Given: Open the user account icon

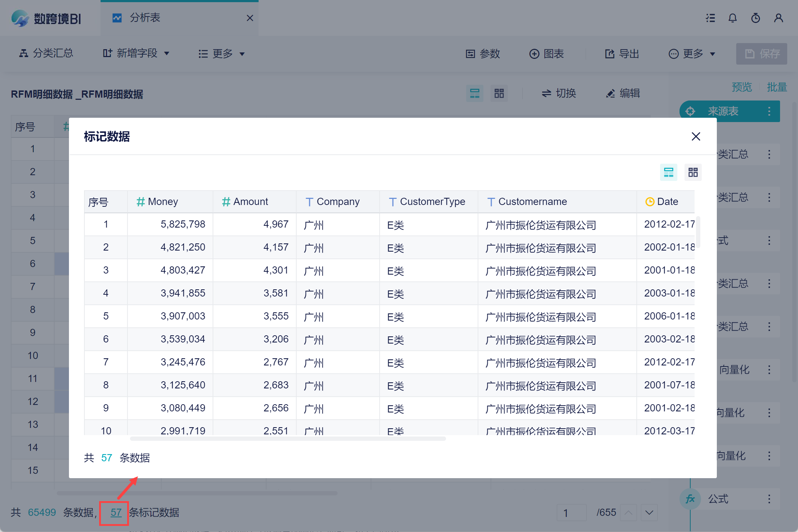Looking at the screenshot, I should pos(778,18).
